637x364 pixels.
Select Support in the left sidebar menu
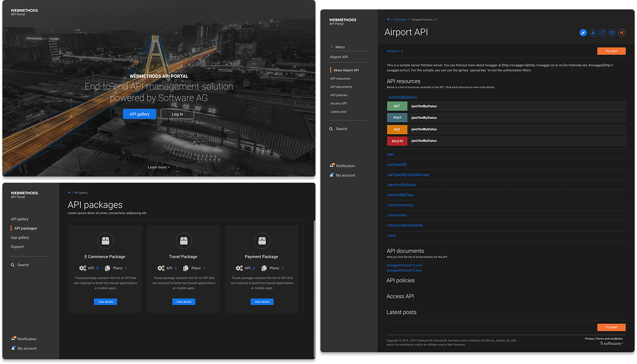pyautogui.click(x=17, y=247)
